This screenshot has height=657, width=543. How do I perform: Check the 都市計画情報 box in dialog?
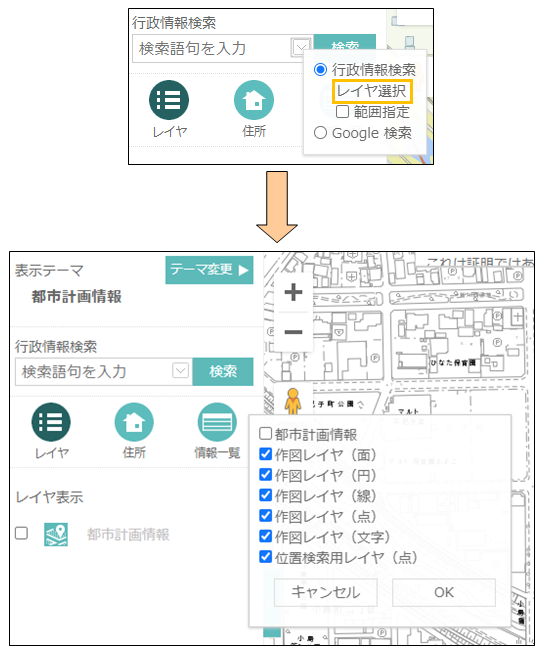tap(266, 433)
